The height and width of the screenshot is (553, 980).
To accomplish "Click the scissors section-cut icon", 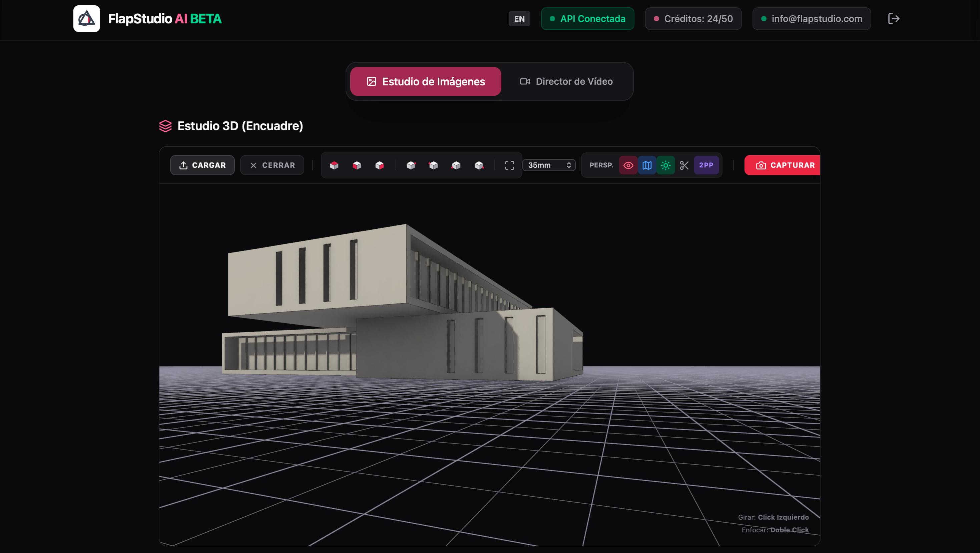I will [x=684, y=165].
